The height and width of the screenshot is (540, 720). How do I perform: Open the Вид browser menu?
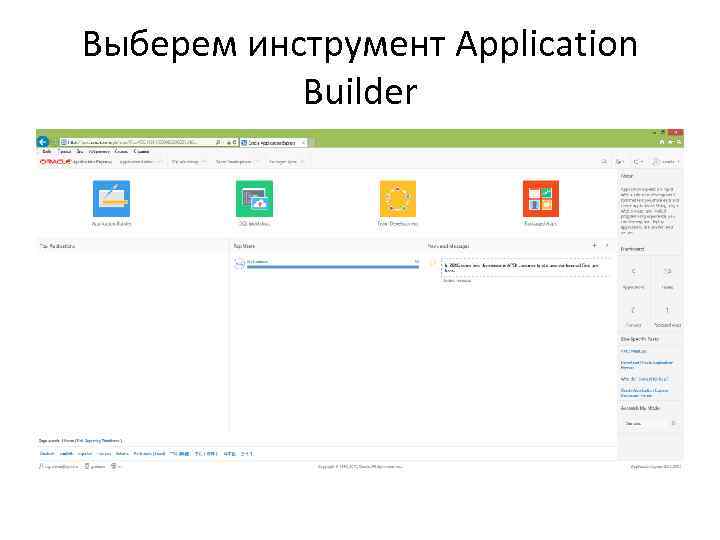80,152
